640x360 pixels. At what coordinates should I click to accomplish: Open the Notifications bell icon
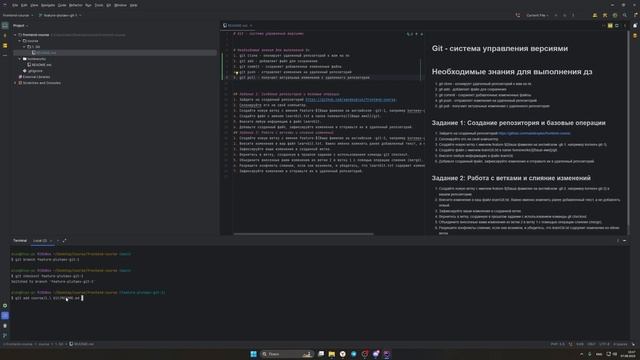635,25
